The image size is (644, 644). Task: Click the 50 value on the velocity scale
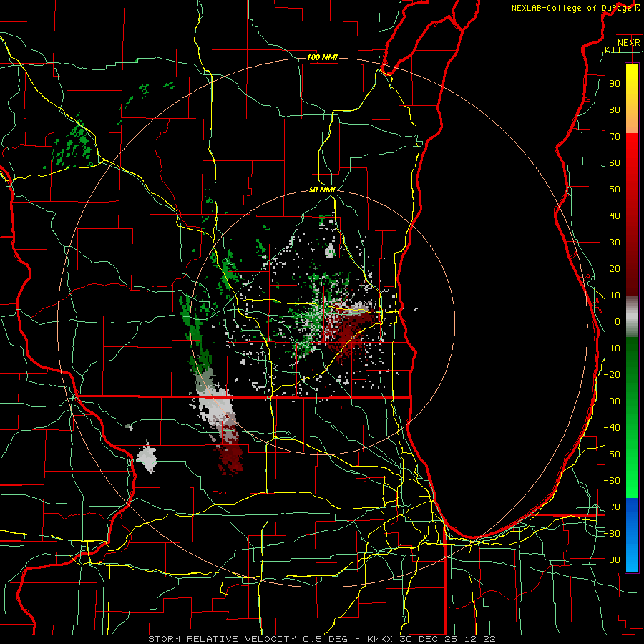615,190
